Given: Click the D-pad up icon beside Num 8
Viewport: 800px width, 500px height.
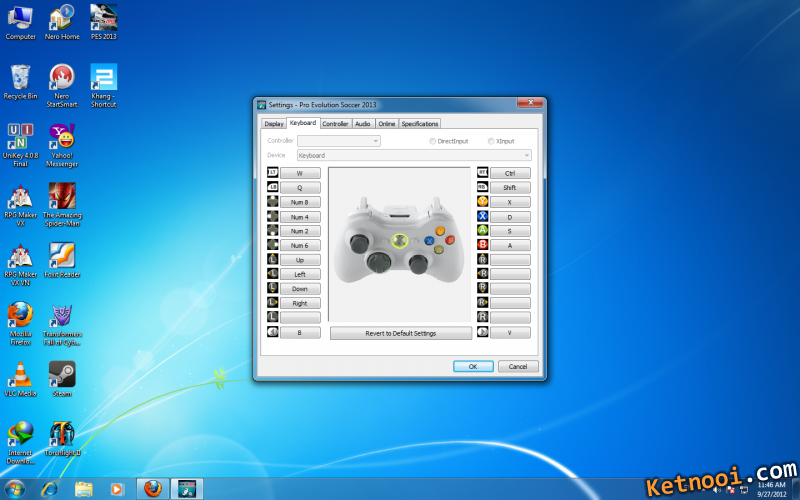Looking at the screenshot, I should pyautogui.click(x=272, y=202).
